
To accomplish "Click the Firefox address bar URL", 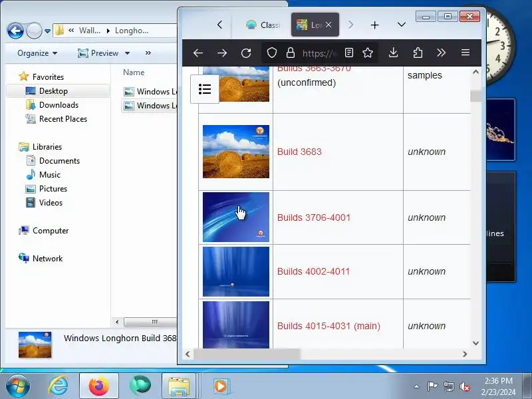I will [x=319, y=53].
